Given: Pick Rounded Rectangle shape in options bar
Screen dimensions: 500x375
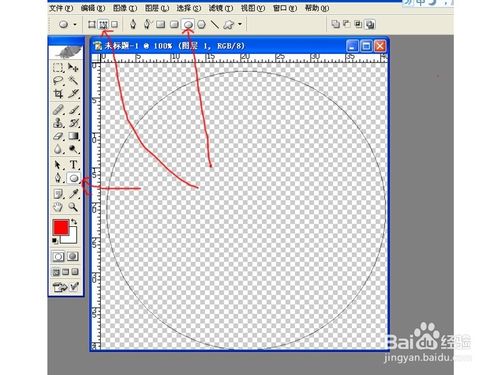Looking at the screenshot, I should [x=174, y=24].
